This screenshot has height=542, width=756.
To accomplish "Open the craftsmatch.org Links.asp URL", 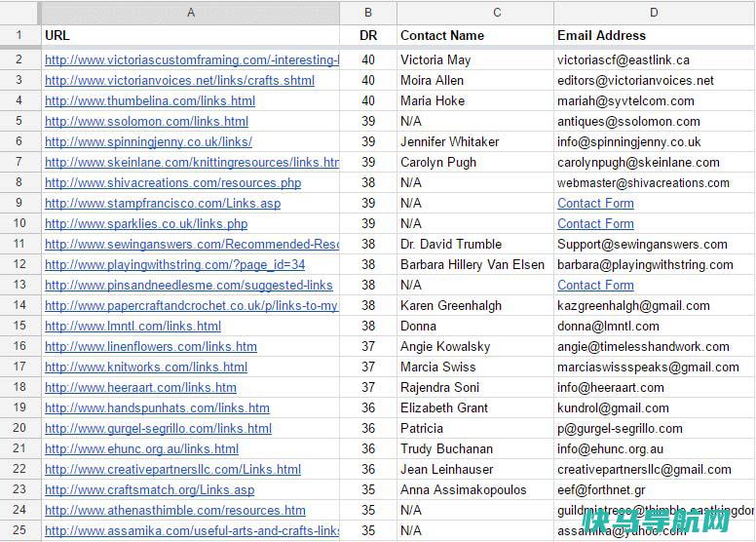I will (x=149, y=490).
